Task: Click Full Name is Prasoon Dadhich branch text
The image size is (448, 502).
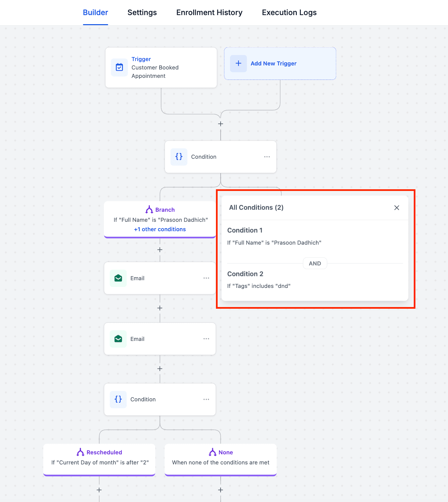Action: coord(161,220)
